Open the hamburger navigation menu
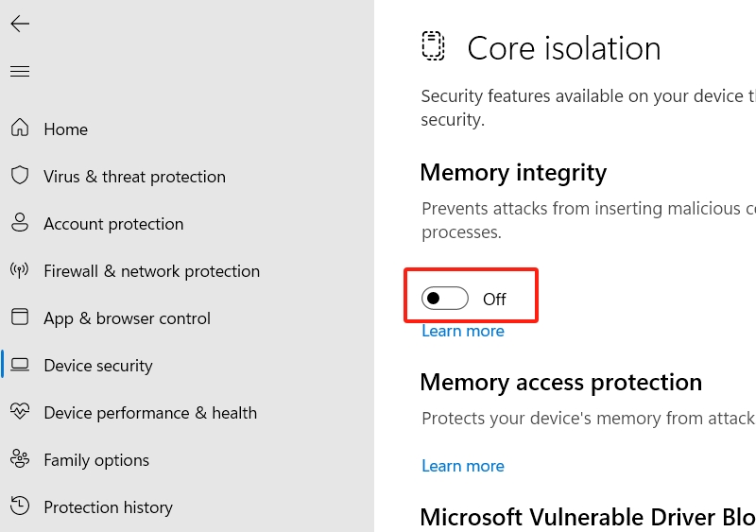Image resolution: width=756 pixels, height=532 pixels. coord(20,72)
